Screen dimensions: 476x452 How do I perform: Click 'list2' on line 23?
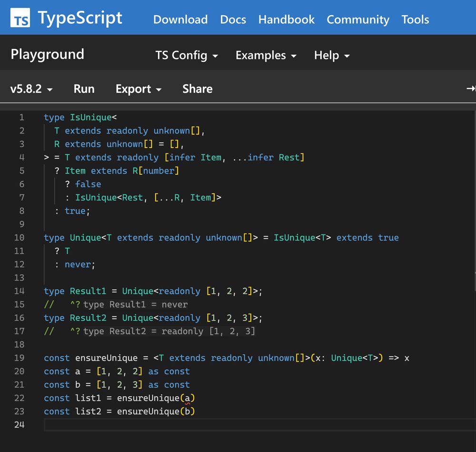coord(88,412)
